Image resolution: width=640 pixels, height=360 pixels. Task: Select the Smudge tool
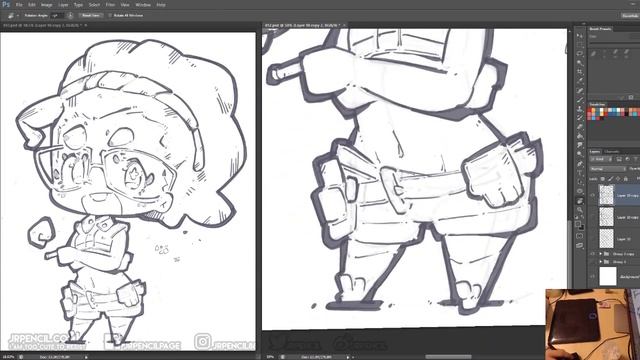pos(580,144)
